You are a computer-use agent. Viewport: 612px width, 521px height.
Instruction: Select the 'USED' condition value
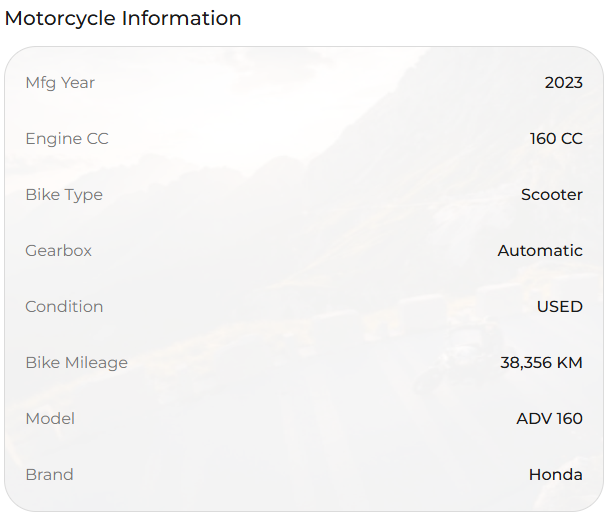click(x=559, y=307)
